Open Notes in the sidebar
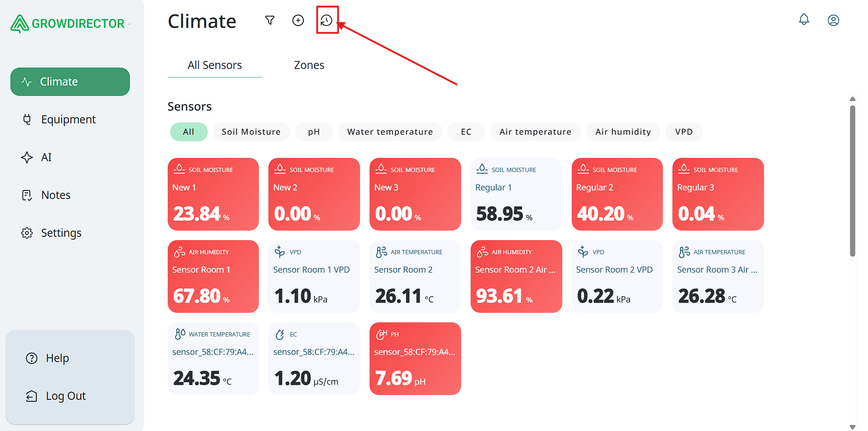The height and width of the screenshot is (431, 868). (x=55, y=195)
